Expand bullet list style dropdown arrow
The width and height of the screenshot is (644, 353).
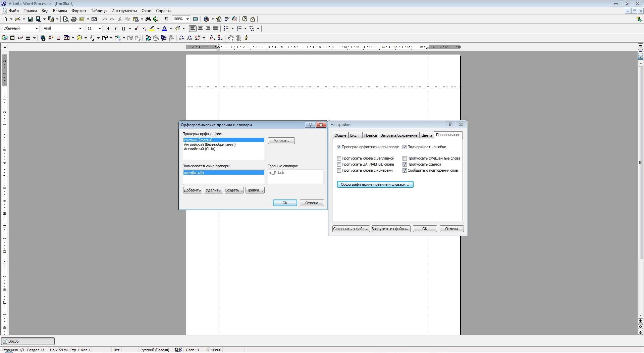(x=232, y=29)
